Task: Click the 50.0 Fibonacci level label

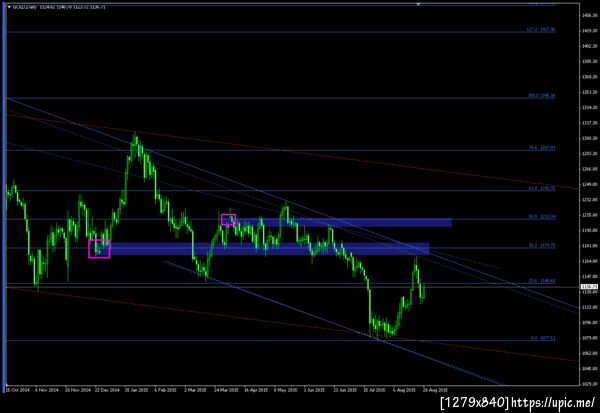Action: (541, 217)
